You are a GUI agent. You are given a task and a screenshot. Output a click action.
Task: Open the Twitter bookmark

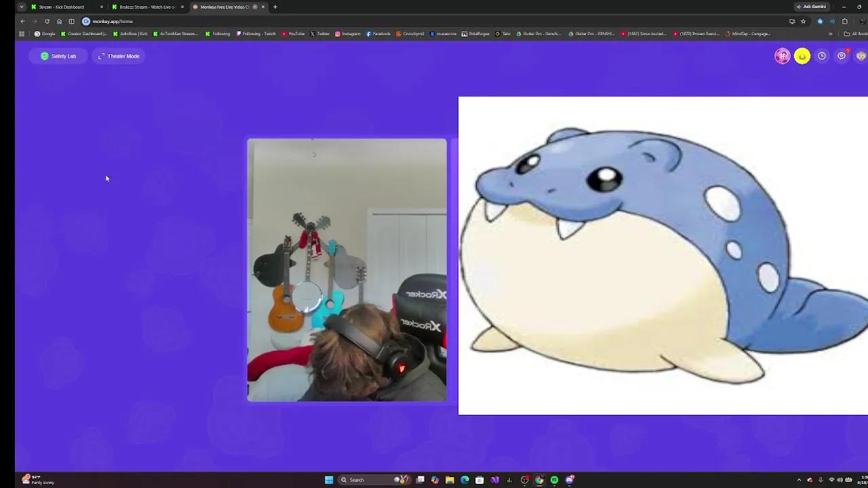(x=320, y=34)
